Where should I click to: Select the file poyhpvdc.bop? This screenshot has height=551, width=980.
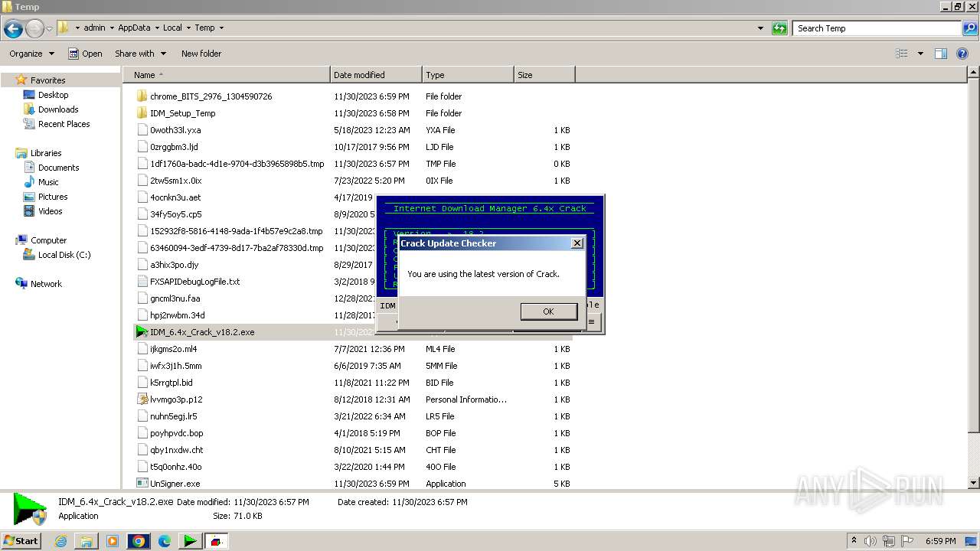(176, 433)
